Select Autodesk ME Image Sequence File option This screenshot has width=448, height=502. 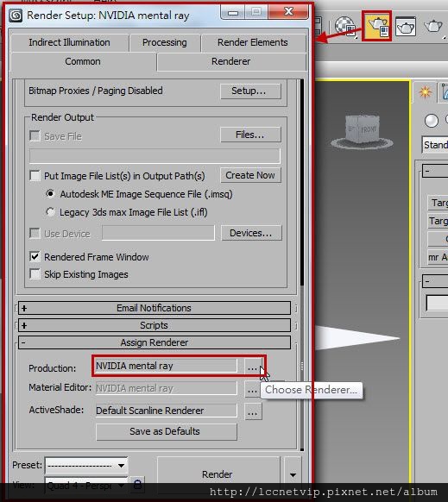50,194
